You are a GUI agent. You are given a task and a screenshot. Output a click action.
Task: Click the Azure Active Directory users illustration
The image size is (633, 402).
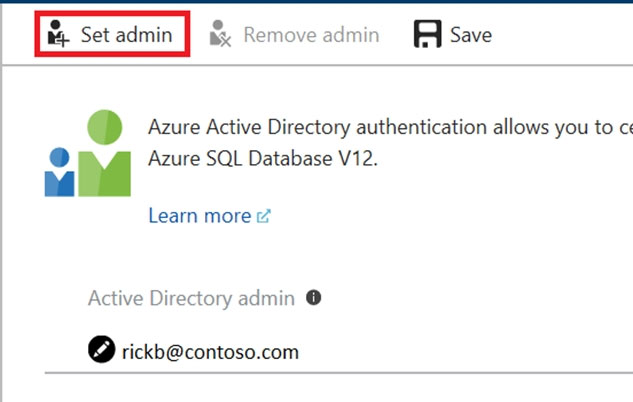[x=88, y=153]
